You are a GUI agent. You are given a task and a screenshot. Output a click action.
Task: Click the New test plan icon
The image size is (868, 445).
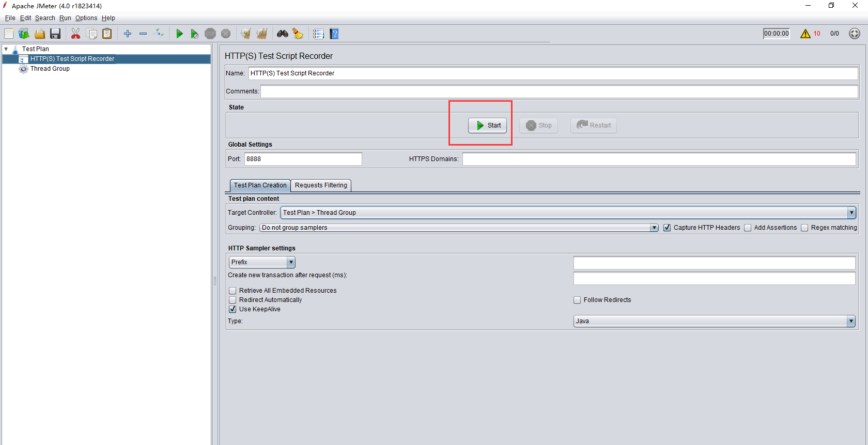[9, 34]
